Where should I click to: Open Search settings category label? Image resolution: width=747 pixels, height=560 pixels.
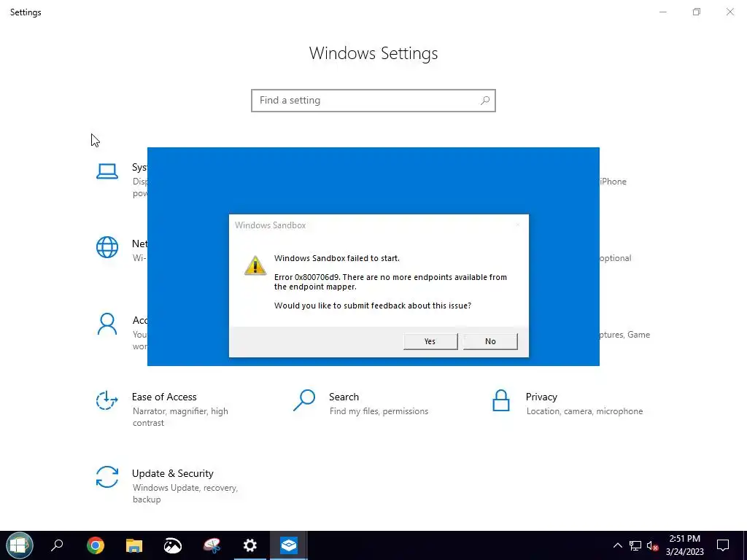[344, 397]
